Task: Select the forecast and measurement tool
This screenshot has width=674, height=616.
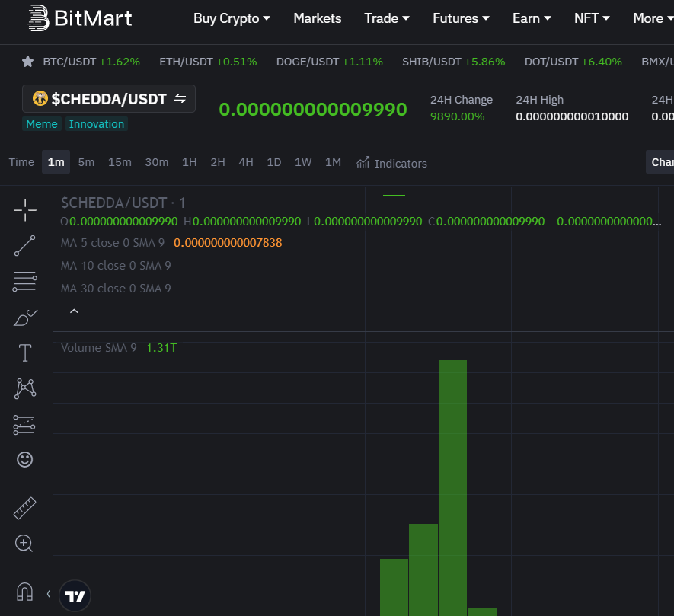Action: point(24,425)
